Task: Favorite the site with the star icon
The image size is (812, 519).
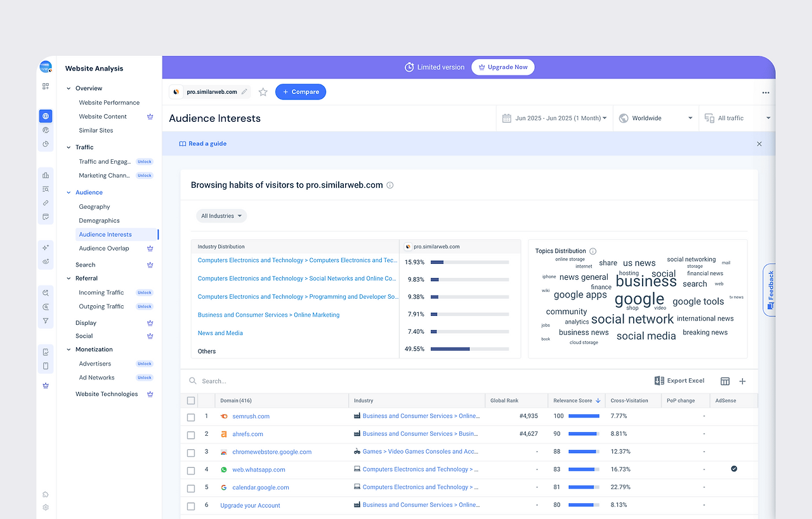Action: [x=263, y=92]
